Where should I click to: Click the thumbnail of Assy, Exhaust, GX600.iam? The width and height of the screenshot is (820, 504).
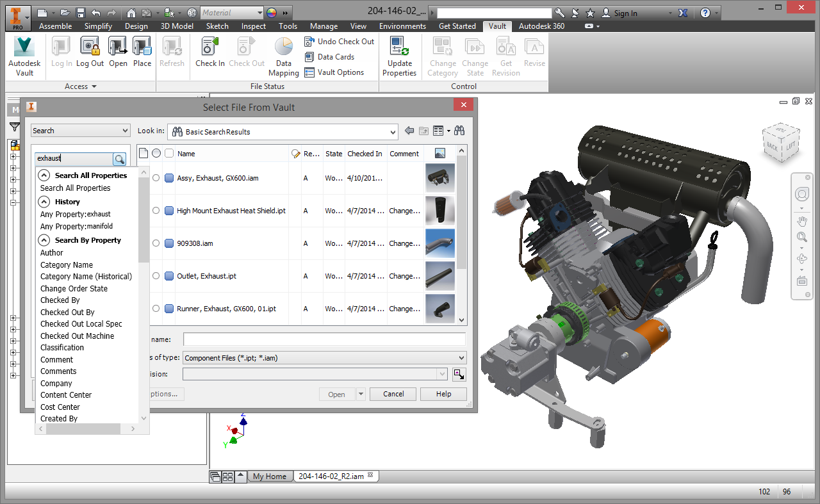click(440, 178)
